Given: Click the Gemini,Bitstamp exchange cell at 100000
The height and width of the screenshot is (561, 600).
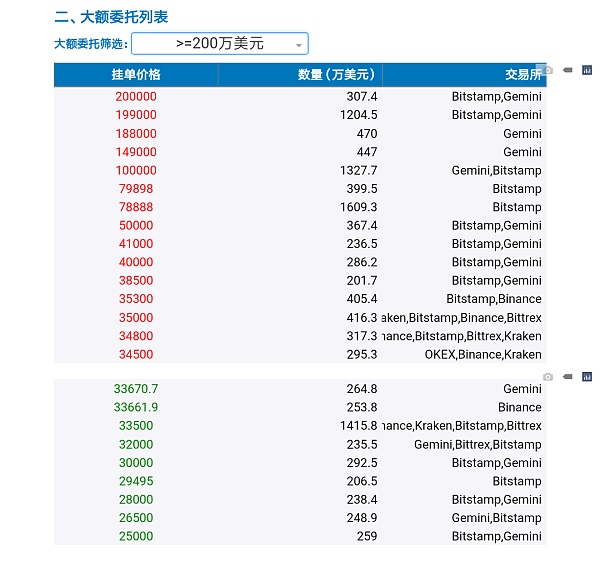Looking at the screenshot, I should pos(497,171).
